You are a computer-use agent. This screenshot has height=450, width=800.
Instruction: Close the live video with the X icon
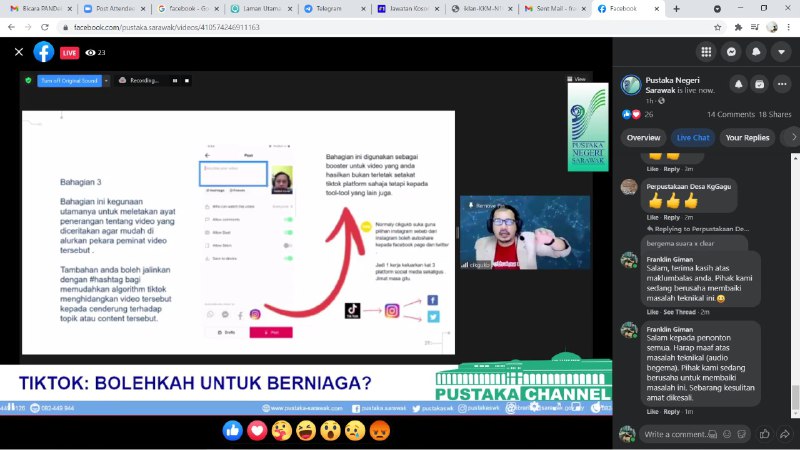pos(19,52)
